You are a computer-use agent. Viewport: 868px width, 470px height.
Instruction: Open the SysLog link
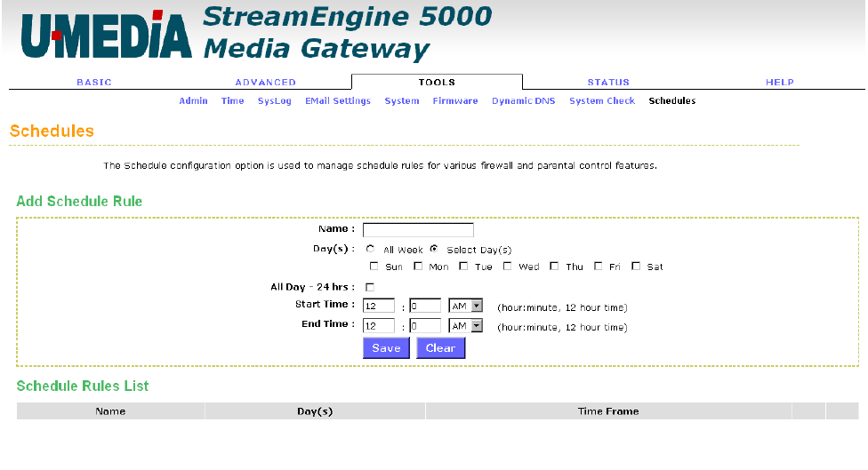tap(275, 101)
